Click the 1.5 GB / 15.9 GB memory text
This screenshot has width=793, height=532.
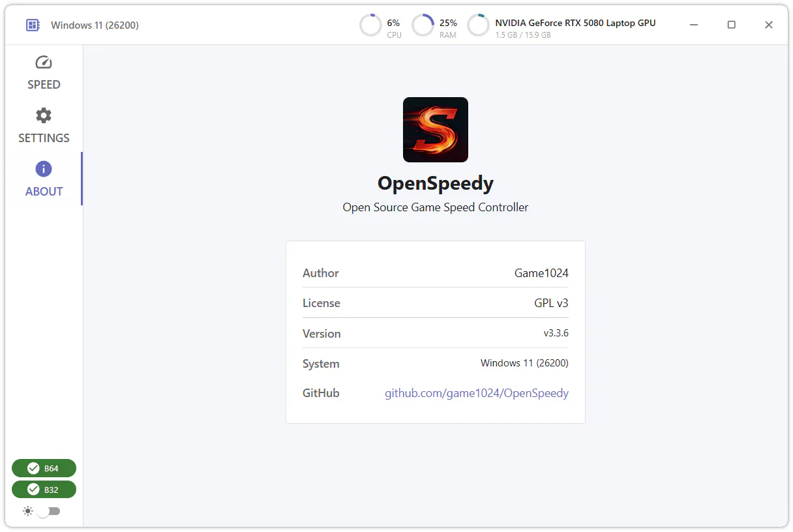point(523,35)
